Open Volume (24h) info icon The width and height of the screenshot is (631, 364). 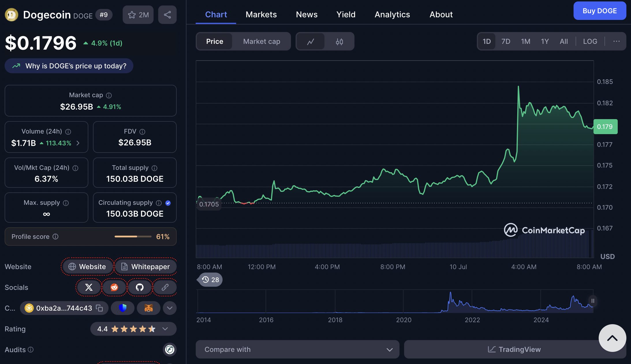click(68, 132)
